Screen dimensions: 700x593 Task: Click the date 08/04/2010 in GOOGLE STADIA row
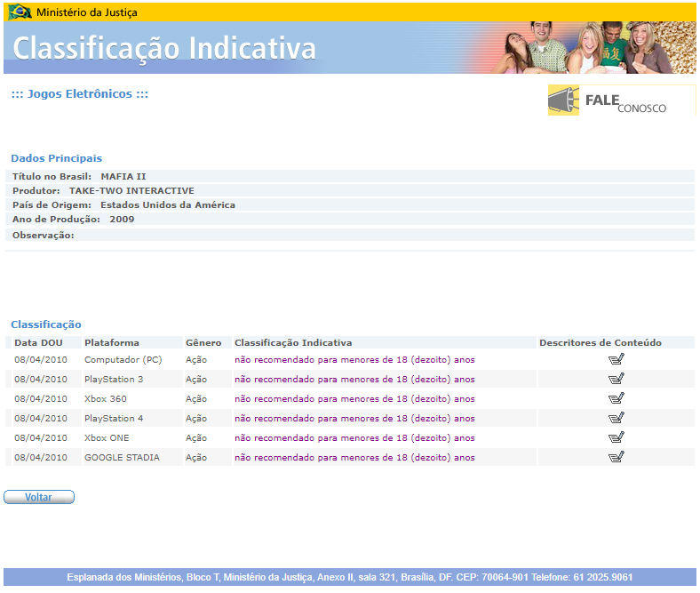tap(41, 458)
